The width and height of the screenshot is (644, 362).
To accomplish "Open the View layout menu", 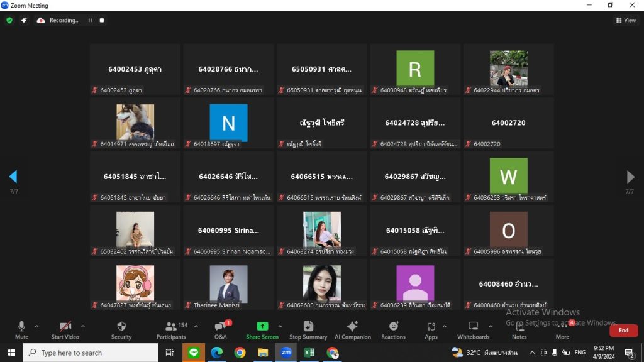I will (626, 20).
